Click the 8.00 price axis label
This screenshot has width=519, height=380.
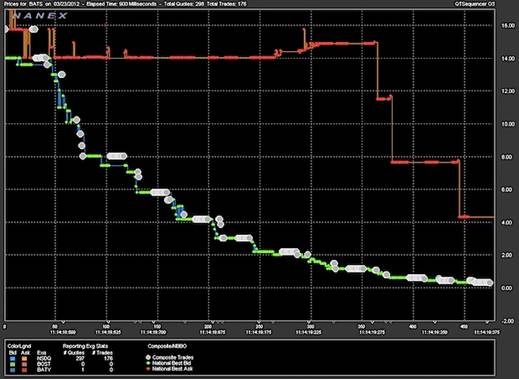[508, 157]
